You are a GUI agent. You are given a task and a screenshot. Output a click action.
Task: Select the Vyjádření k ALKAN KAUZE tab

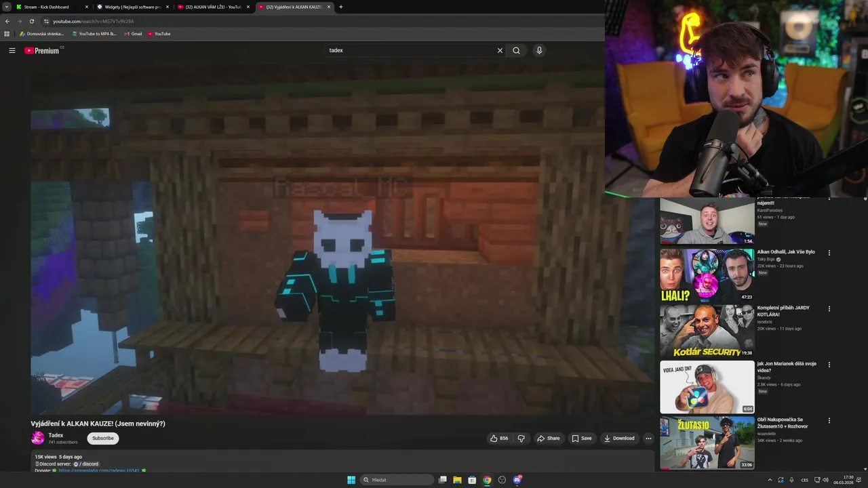[294, 7]
